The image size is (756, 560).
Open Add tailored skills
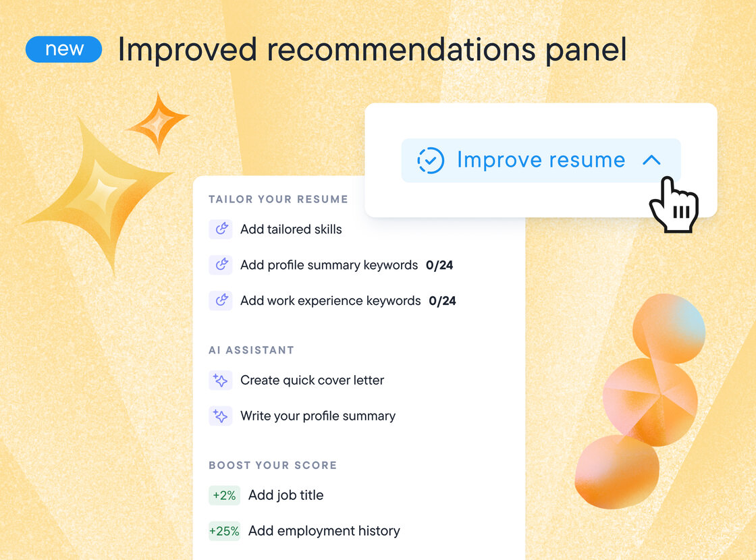click(x=291, y=229)
